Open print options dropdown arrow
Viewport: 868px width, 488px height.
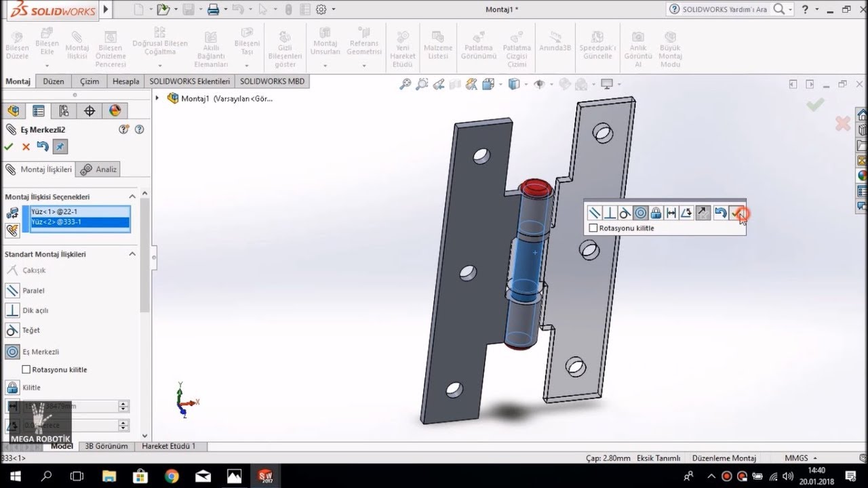[x=225, y=9]
